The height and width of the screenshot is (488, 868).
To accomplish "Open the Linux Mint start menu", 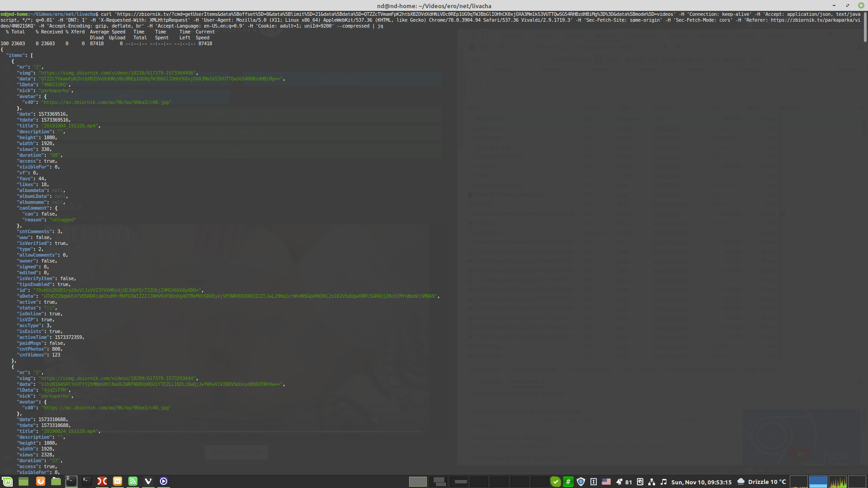I will [x=7, y=482].
